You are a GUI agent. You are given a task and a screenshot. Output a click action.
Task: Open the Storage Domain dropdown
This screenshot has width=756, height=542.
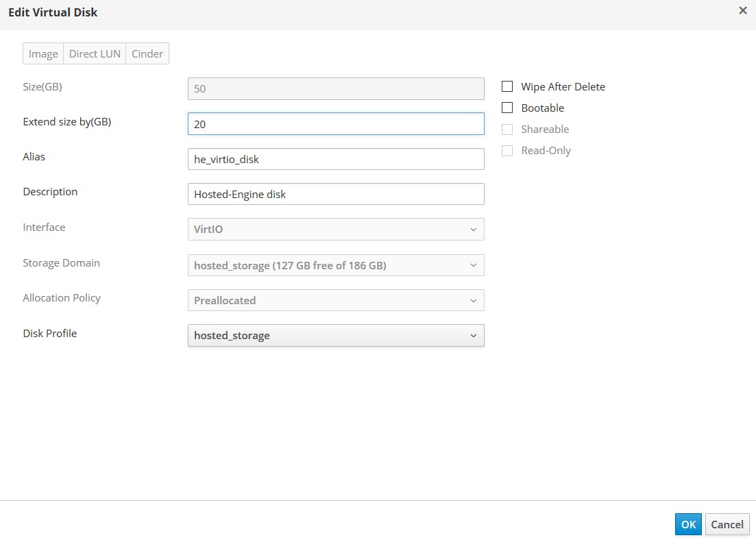[335, 265]
